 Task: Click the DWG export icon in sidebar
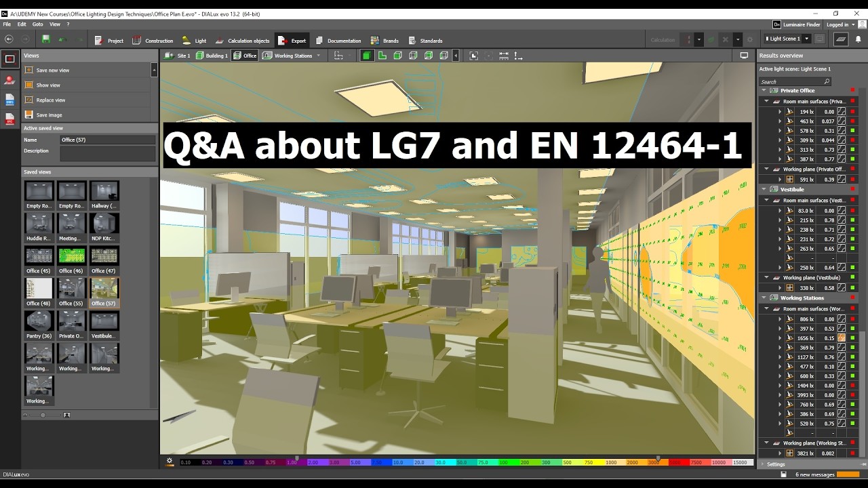pyautogui.click(x=9, y=100)
